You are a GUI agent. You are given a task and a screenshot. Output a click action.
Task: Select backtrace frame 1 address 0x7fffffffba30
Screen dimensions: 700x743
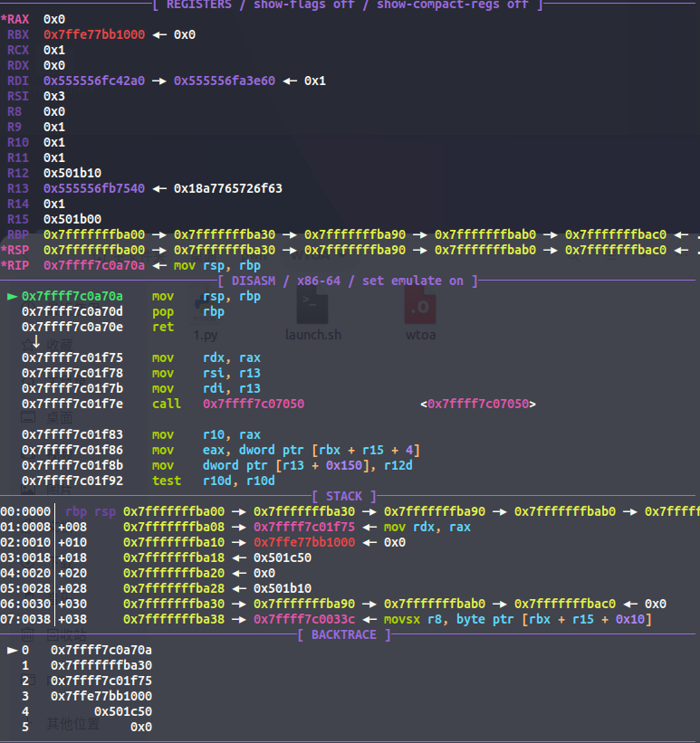point(101,666)
